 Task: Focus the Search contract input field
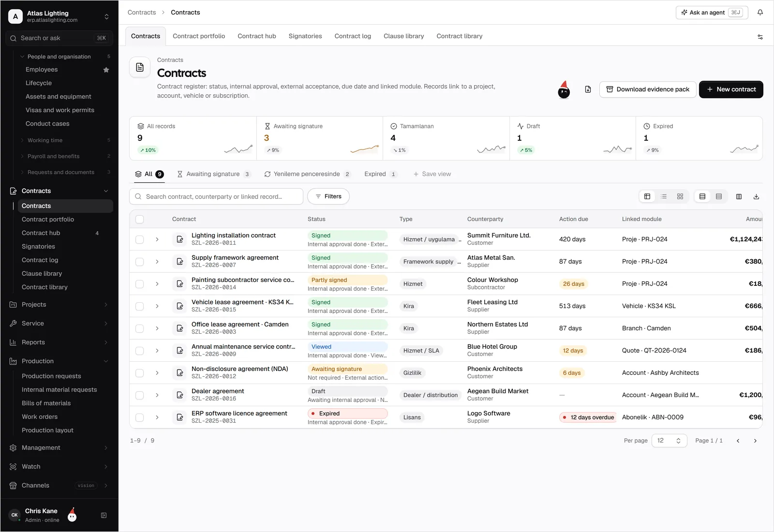tap(216, 196)
